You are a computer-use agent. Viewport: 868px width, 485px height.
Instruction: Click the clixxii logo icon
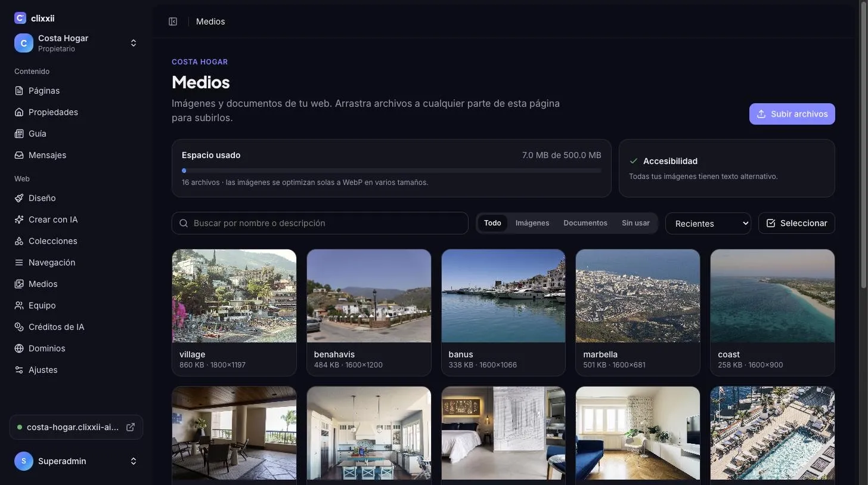coord(20,18)
